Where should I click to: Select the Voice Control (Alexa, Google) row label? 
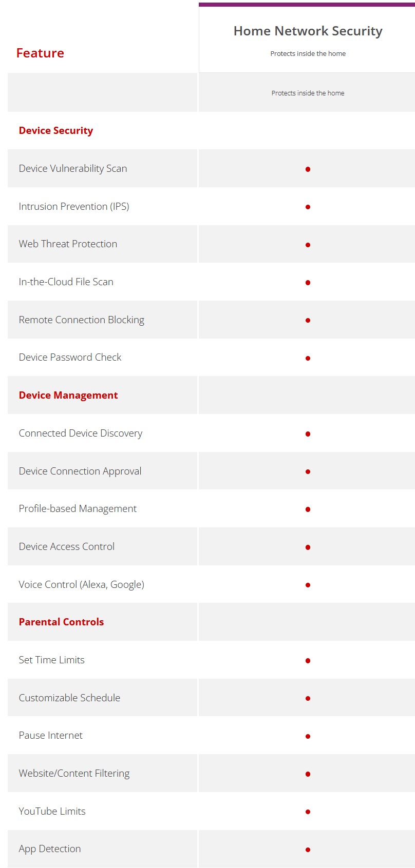(x=81, y=584)
